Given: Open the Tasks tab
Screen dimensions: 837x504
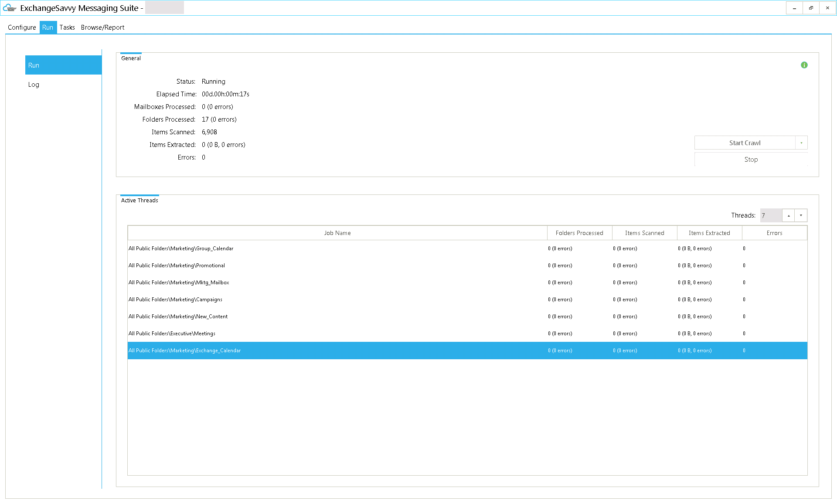Looking at the screenshot, I should tap(67, 27).
